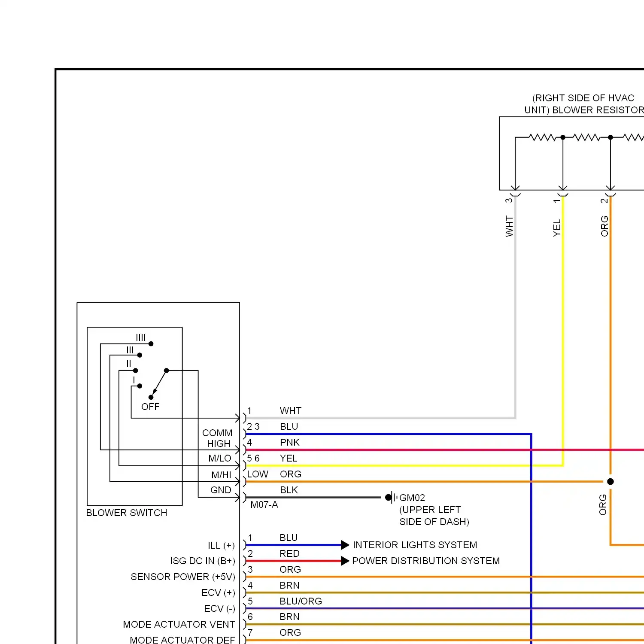644x644 pixels.
Task: Click the COMM terminal label
Action: point(217,433)
